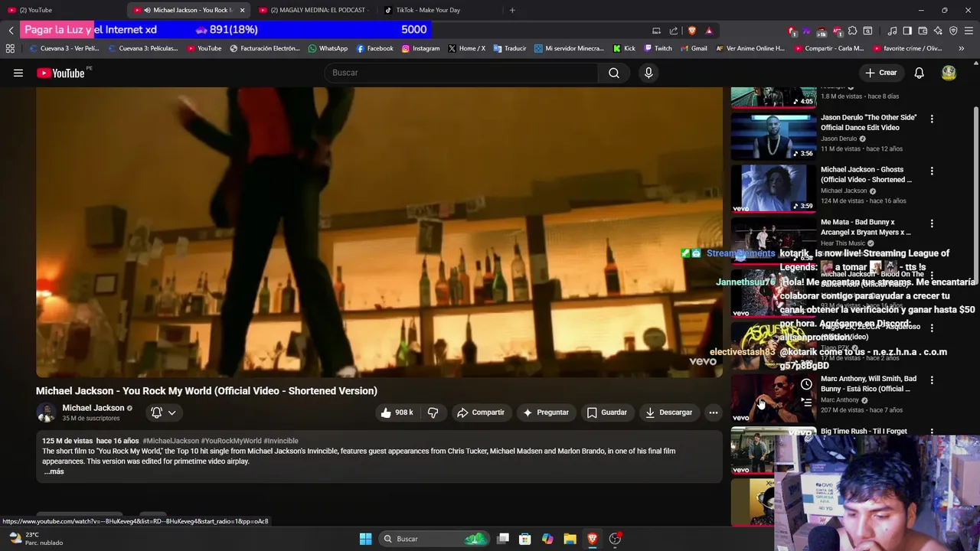This screenshot has height=551, width=980.
Task: Go to the YouTube home logo
Action: [x=60, y=73]
